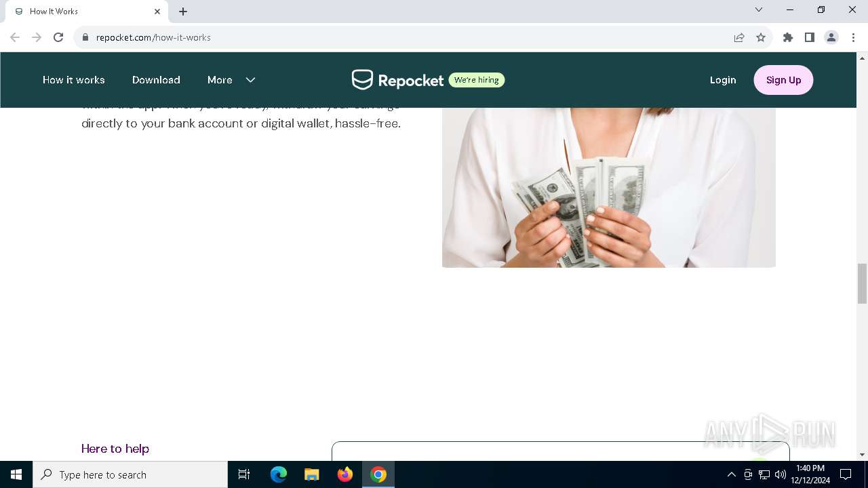868x488 pixels.
Task: Close the How It Works tab
Action: click(x=157, y=12)
